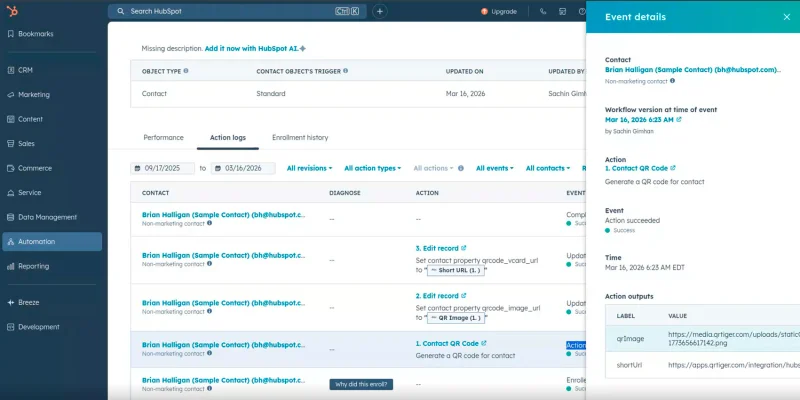Click info icon in Event details contact section
The height and width of the screenshot is (400, 800).
(672, 81)
